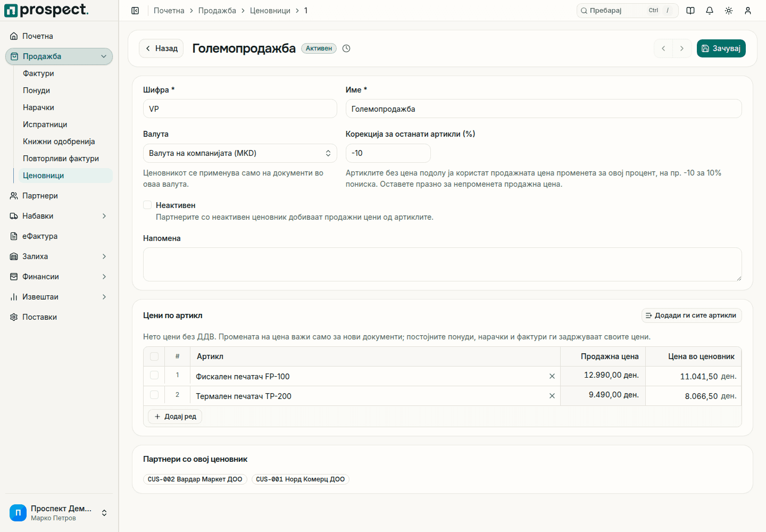Go to previous price list arrow
This screenshot has width=766, height=532.
tap(663, 48)
